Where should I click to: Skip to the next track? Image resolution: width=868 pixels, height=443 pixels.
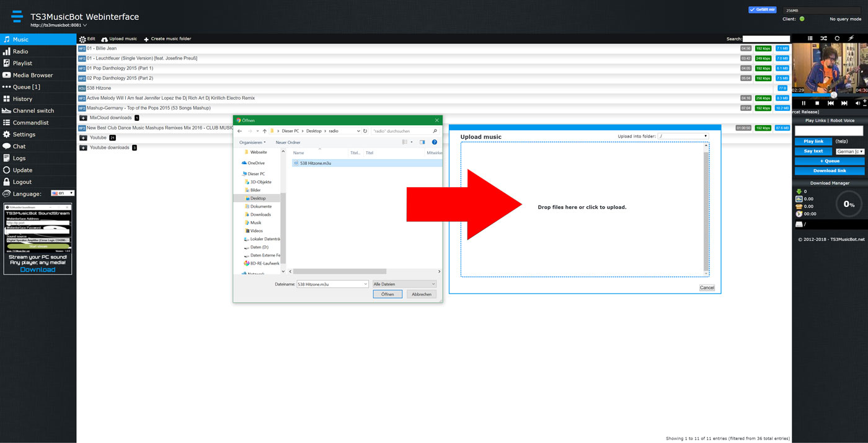pos(844,103)
